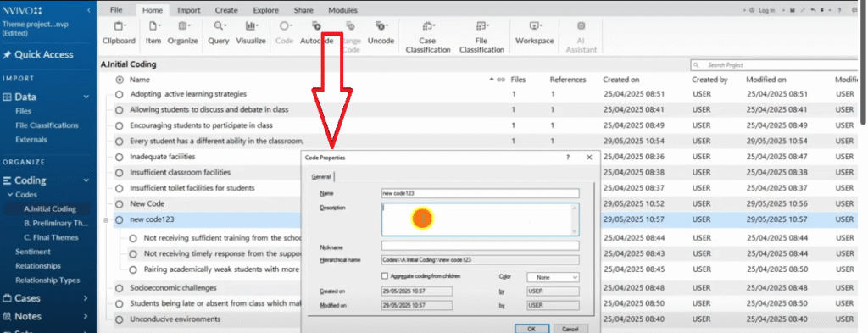
Task: Switch to the Share ribbon tab
Action: tap(303, 10)
